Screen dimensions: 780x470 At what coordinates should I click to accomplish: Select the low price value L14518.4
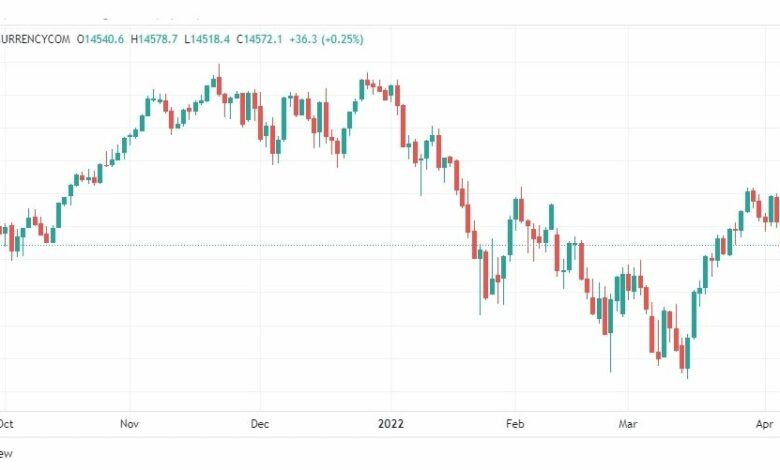[x=207, y=39]
